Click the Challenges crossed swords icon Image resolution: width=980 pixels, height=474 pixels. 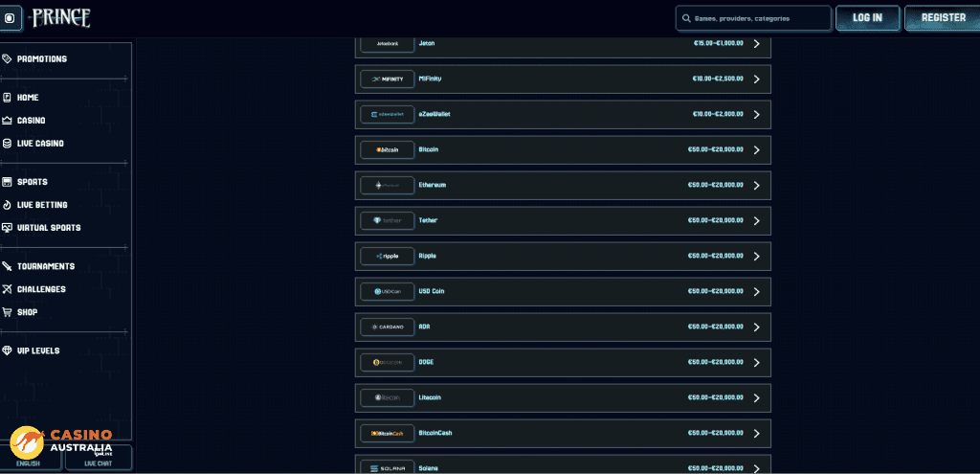pyautogui.click(x=7, y=289)
